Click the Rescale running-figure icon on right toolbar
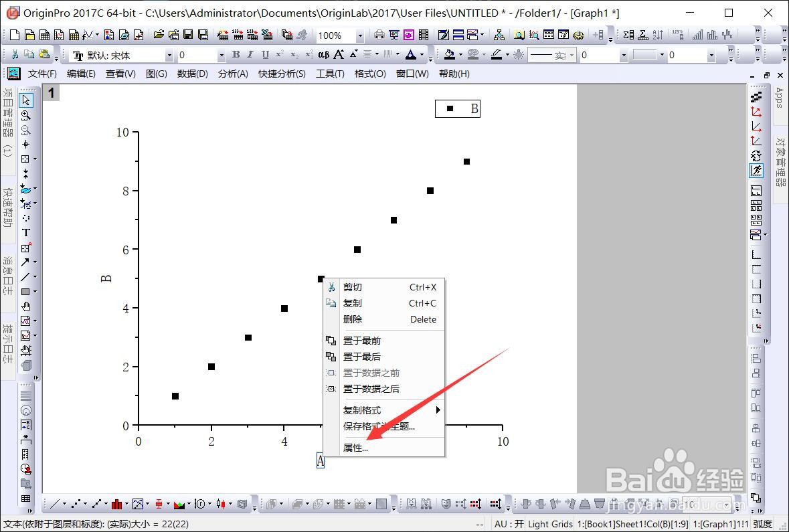The image size is (789, 532). 756,170
